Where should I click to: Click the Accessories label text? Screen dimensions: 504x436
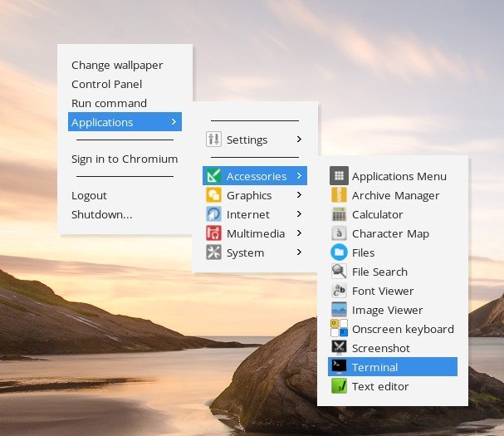[257, 176]
